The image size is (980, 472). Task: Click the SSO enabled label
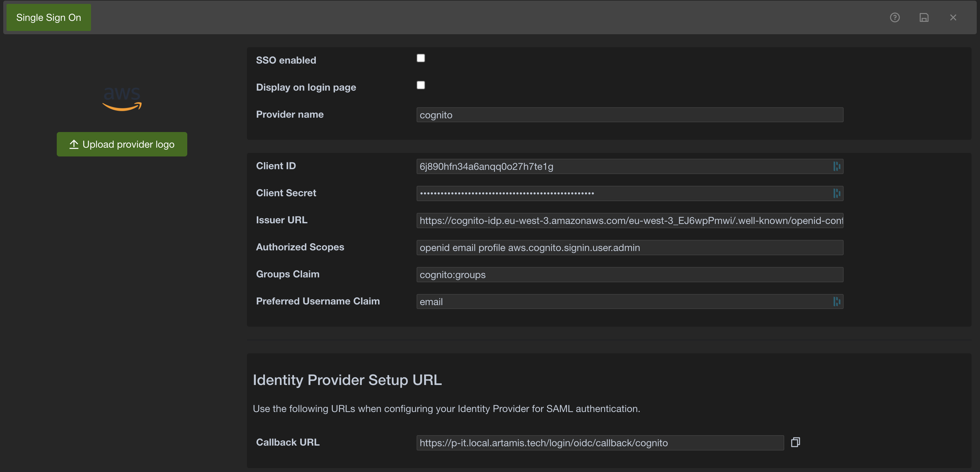(286, 60)
